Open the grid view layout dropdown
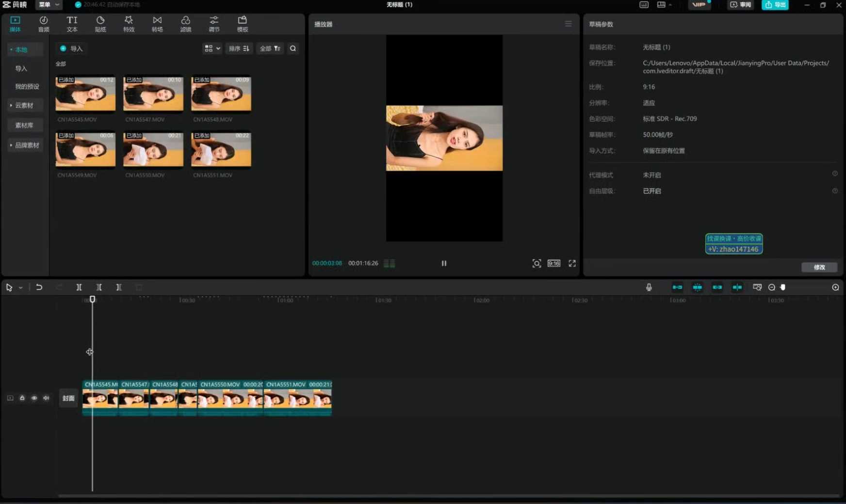The width and height of the screenshot is (846, 504). tap(212, 48)
